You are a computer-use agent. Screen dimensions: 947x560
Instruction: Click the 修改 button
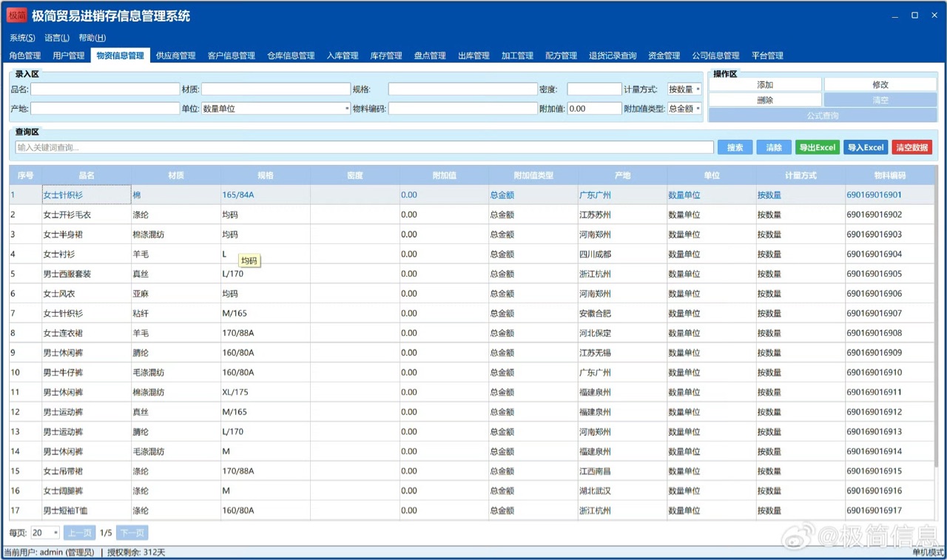(880, 84)
